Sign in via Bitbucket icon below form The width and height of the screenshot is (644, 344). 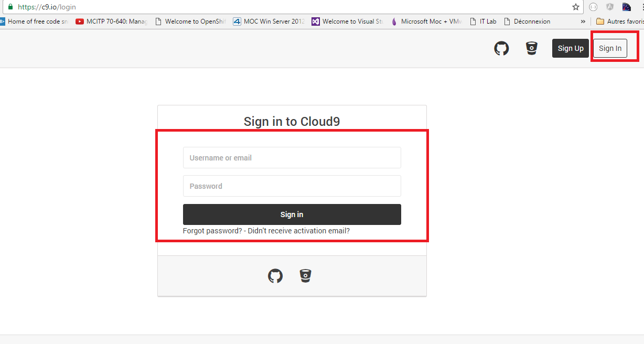pyautogui.click(x=305, y=276)
